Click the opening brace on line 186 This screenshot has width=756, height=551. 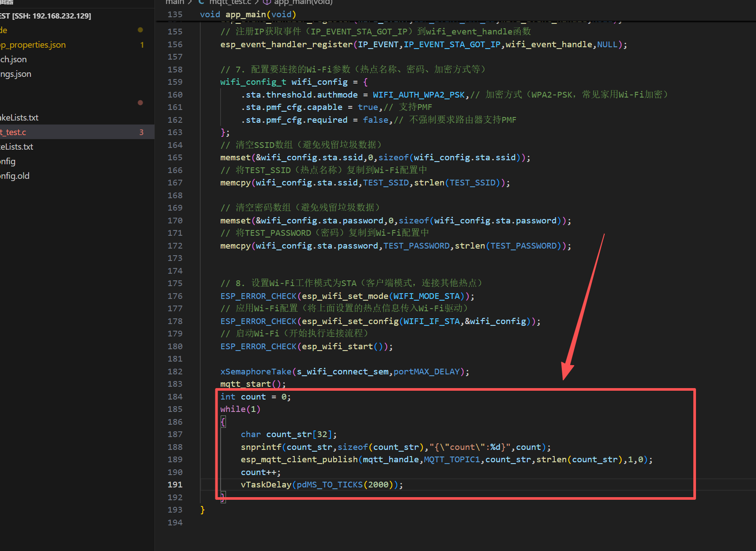click(x=223, y=422)
